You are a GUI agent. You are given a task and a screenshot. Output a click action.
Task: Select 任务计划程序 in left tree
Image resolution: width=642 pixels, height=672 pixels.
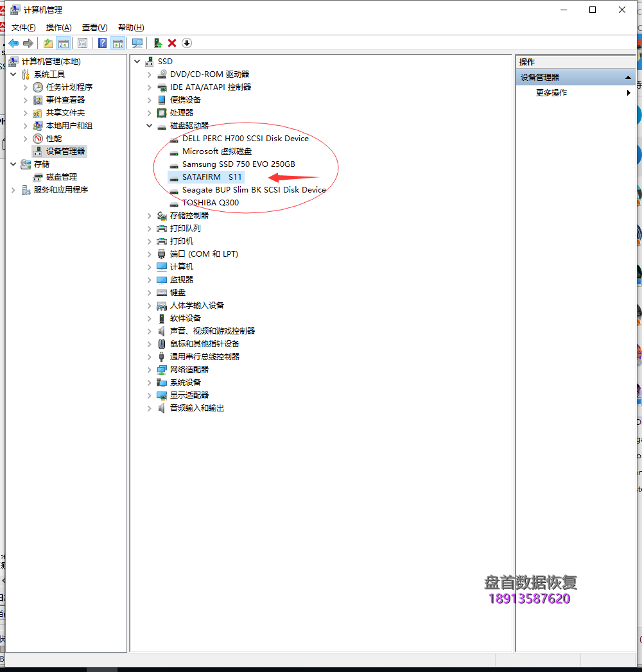point(69,87)
